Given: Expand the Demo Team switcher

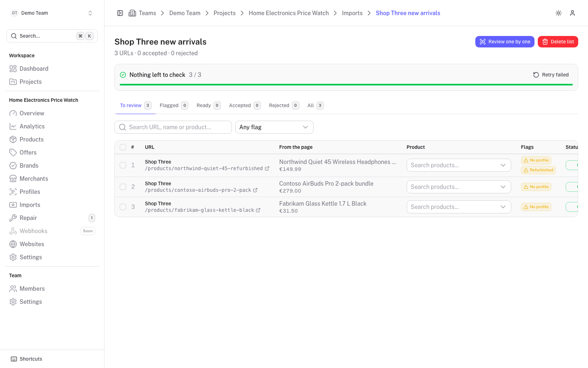Looking at the screenshot, I should click(x=52, y=13).
